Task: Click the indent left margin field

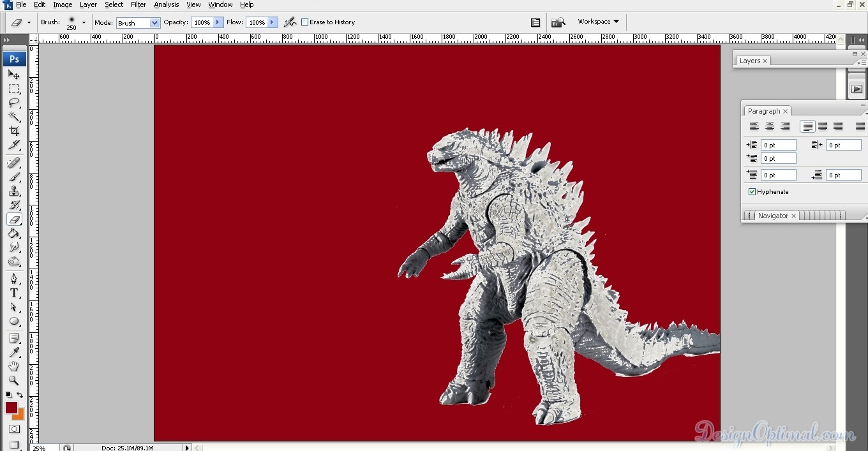Action: 779,145
